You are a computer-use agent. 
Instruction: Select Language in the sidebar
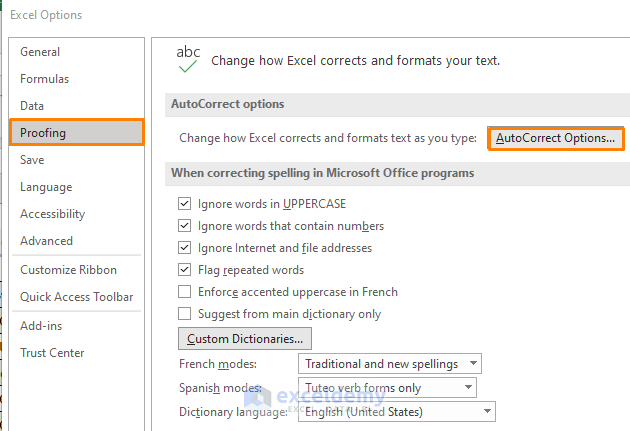point(46,187)
